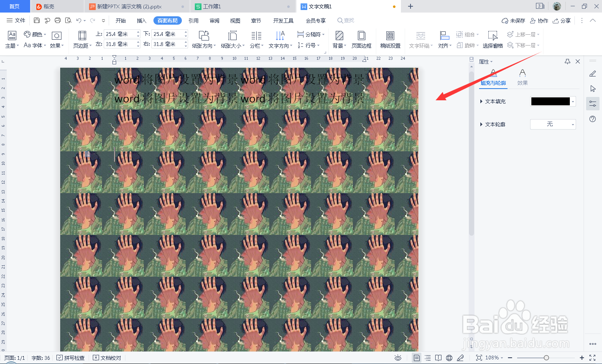The width and height of the screenshot is (602, 364).
Task: Open the Selection Pane (选择窗格)
Action: 493,40
